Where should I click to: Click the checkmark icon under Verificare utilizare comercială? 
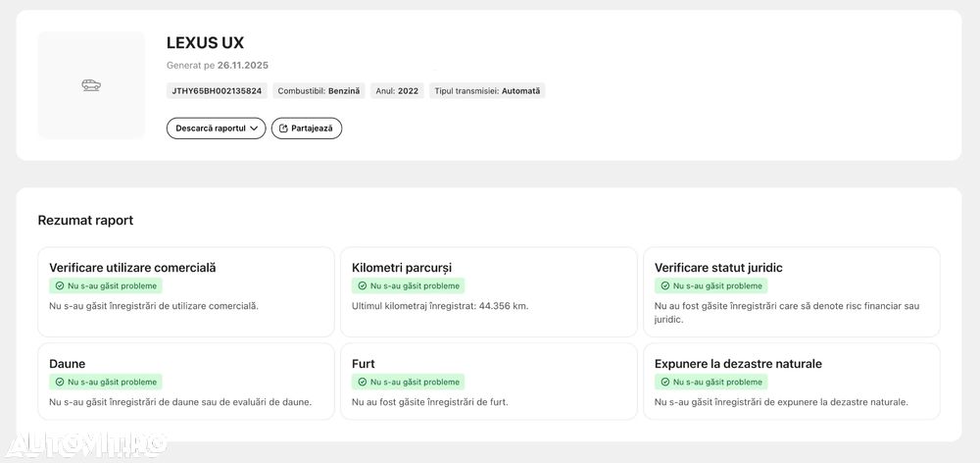pos(60,286)
